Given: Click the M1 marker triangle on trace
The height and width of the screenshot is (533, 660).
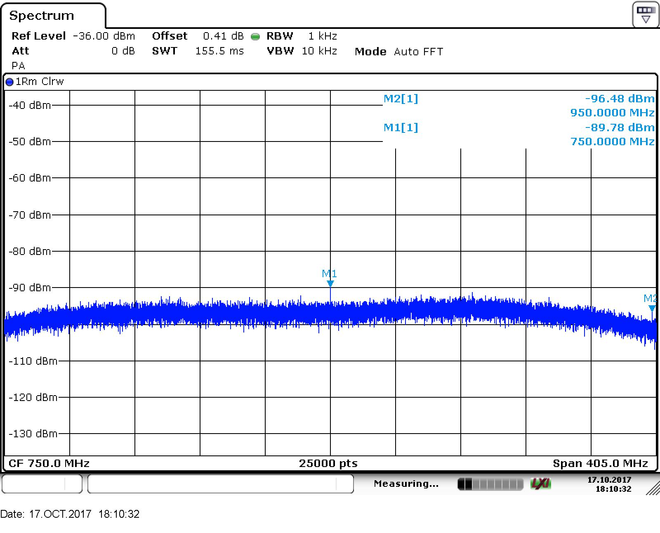Looking at the screenshot, I should pyautogui.click(x=330, y=284).
